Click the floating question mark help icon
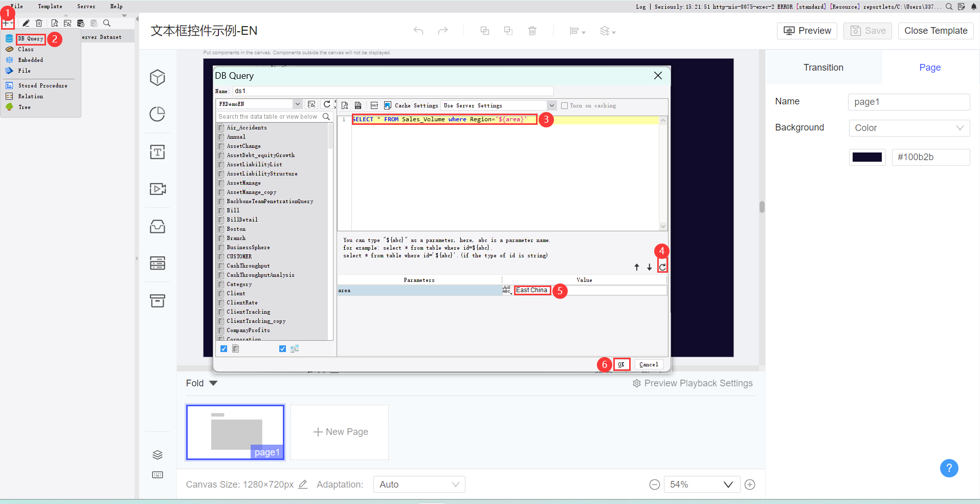Image resolution: width=980 pixels, height=504 pixels. coord(949,468)
